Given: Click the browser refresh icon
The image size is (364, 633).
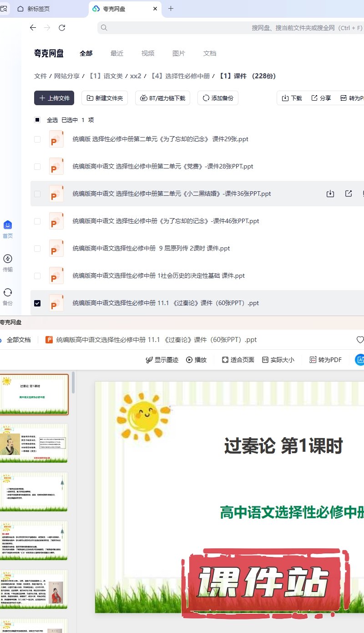Looking at the screenshot, I should point(62,28).
